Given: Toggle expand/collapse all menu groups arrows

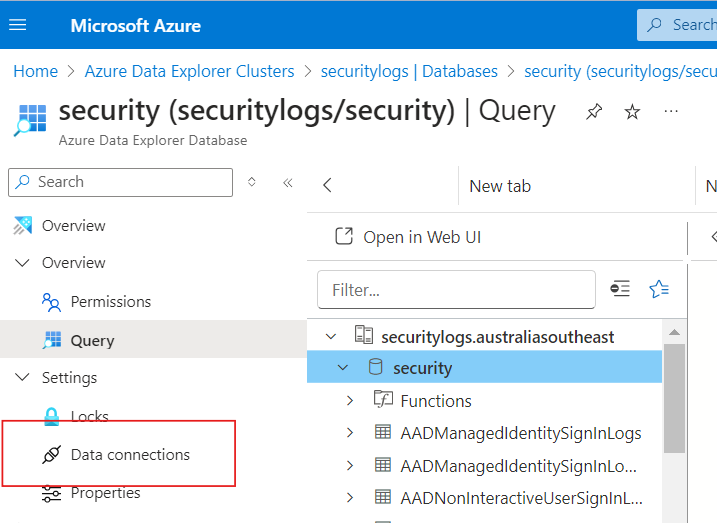Looking at the screenshot, I should 251,182.
